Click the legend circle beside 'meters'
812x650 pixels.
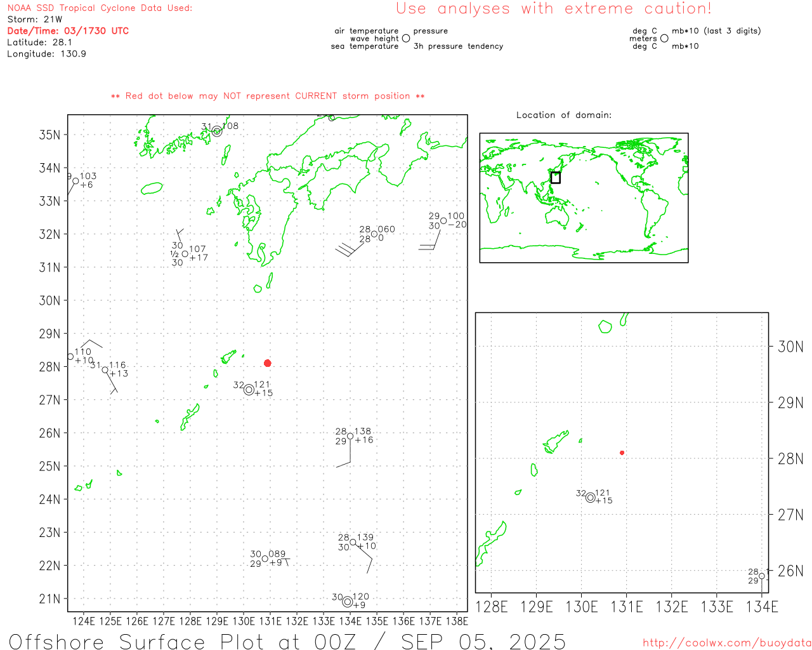[x=664, y=38]
